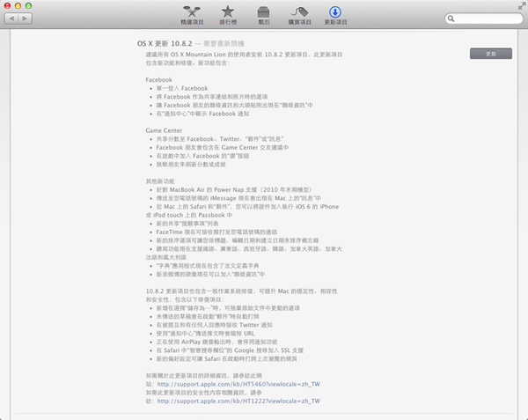Click the search magnifier icon
Image resolution: width=528 pixels, height=420 pixels.
451,18
